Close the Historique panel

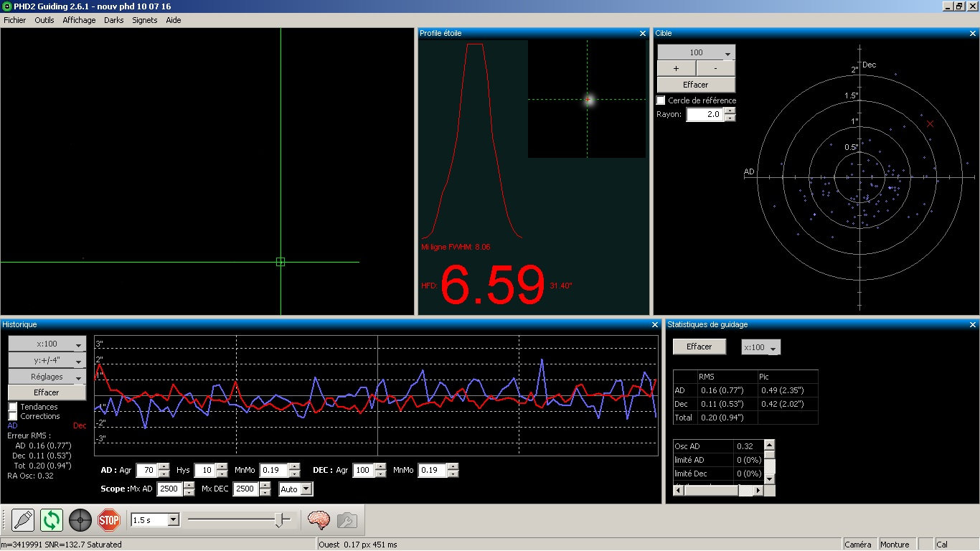656,325
